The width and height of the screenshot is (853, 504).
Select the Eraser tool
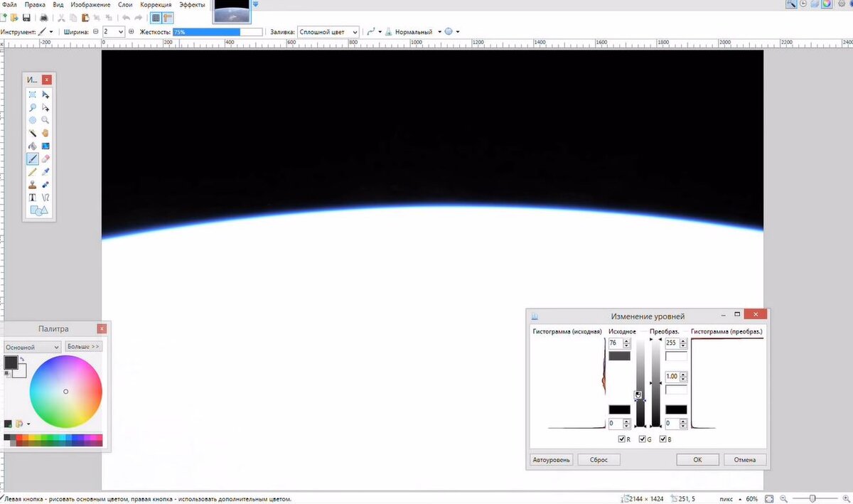[45, 159]
